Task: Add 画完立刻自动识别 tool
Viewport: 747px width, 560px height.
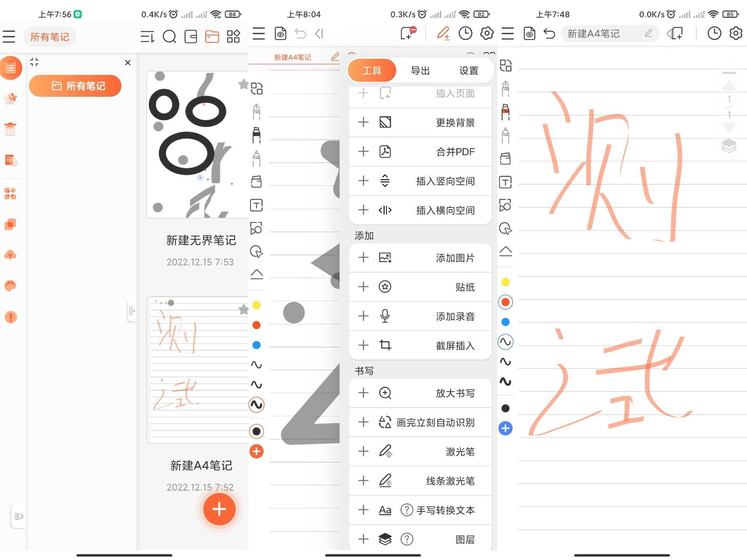Action: 363,422
